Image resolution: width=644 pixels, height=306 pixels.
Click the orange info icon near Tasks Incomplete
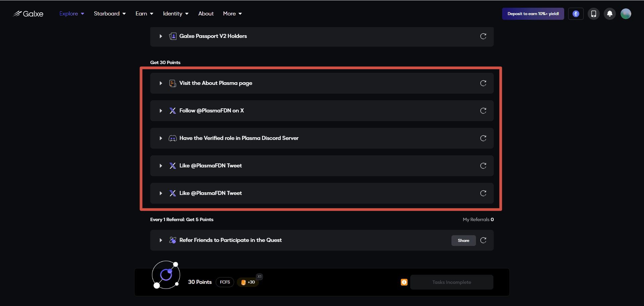[x=404, y=282]
